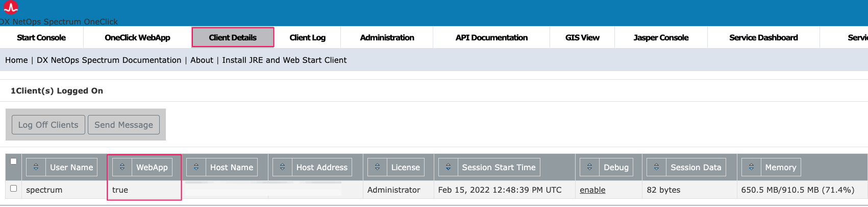Go to Install JRE and Web Start Client

pos(284,60)
